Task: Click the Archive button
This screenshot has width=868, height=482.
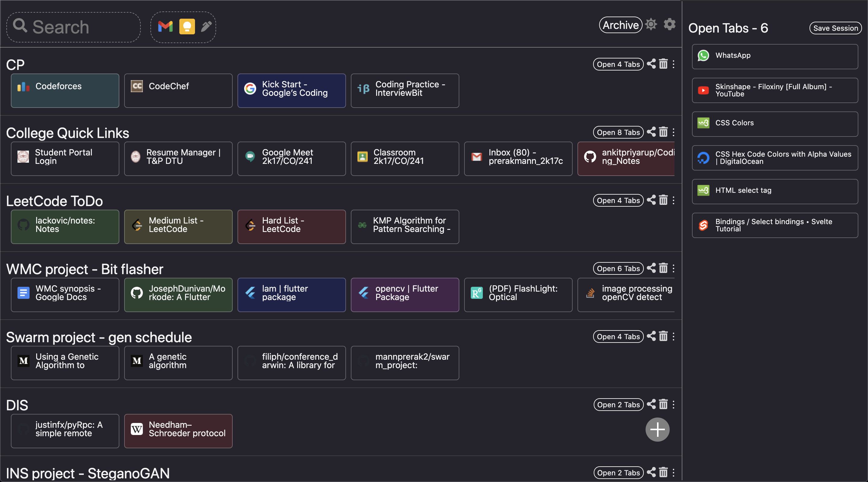Action: (620, 25)
